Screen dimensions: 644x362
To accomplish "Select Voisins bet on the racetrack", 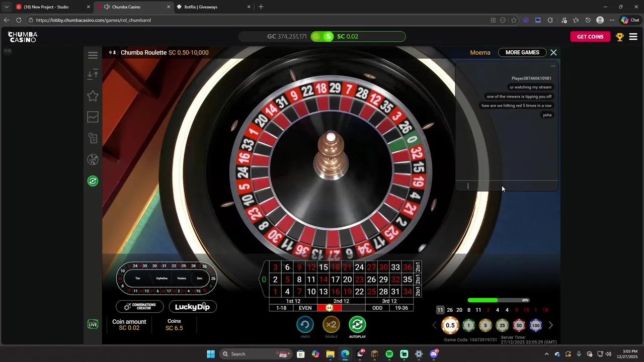I will click(x=182, y=278).
